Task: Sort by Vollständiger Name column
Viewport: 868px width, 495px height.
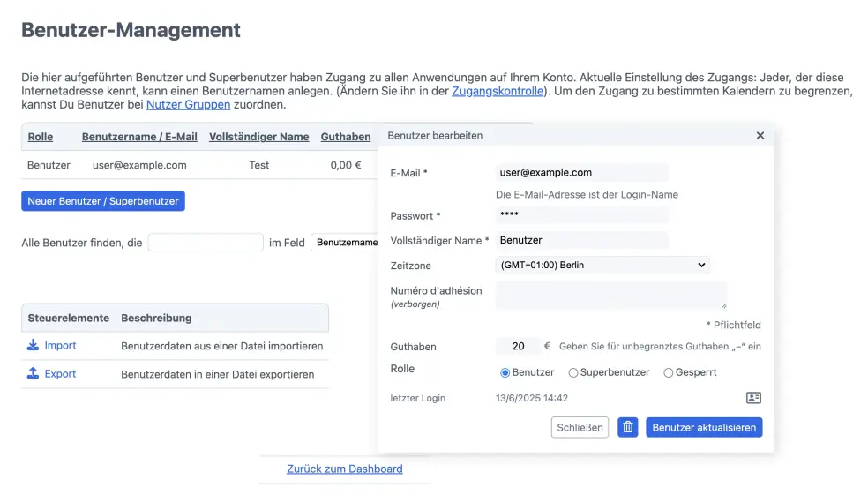Action: tap(259, 137)
